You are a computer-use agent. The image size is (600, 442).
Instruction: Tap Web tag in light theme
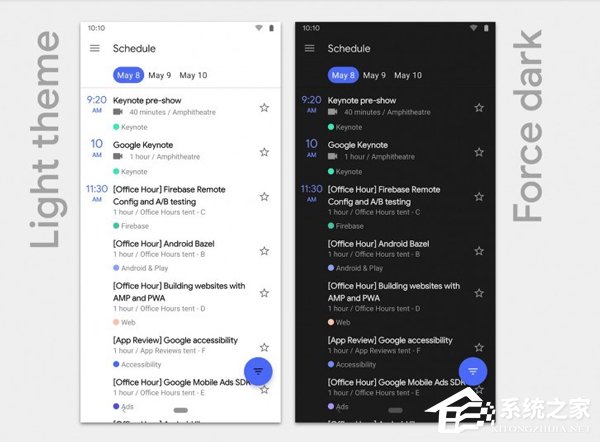coord(124,322)
